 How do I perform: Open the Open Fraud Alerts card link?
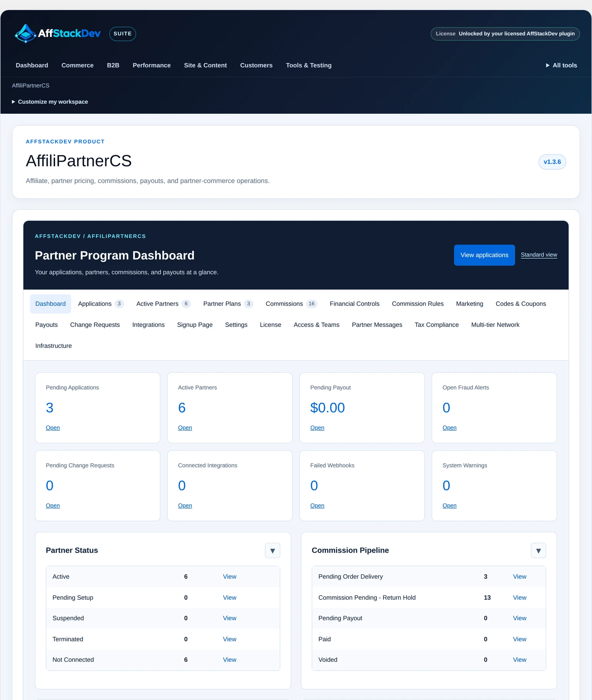[x=449, y=428]
